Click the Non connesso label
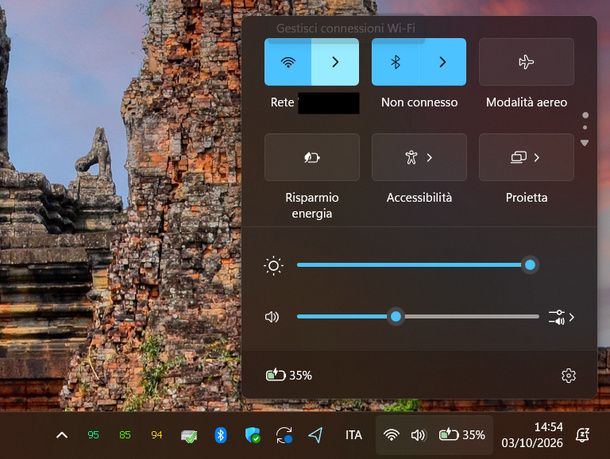The height and width of the screenshot is (459, 610). click(x=419, y=102)
